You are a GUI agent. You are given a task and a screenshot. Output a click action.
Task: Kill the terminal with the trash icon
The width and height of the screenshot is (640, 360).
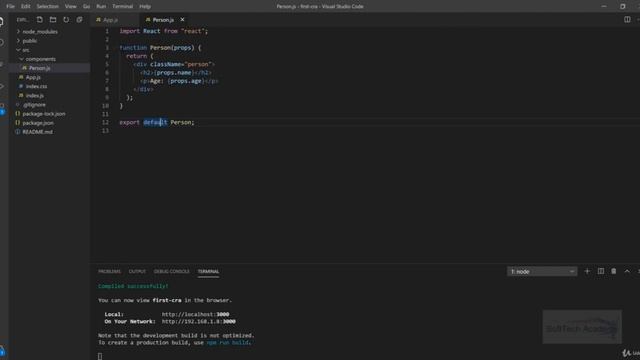point(613,271)
